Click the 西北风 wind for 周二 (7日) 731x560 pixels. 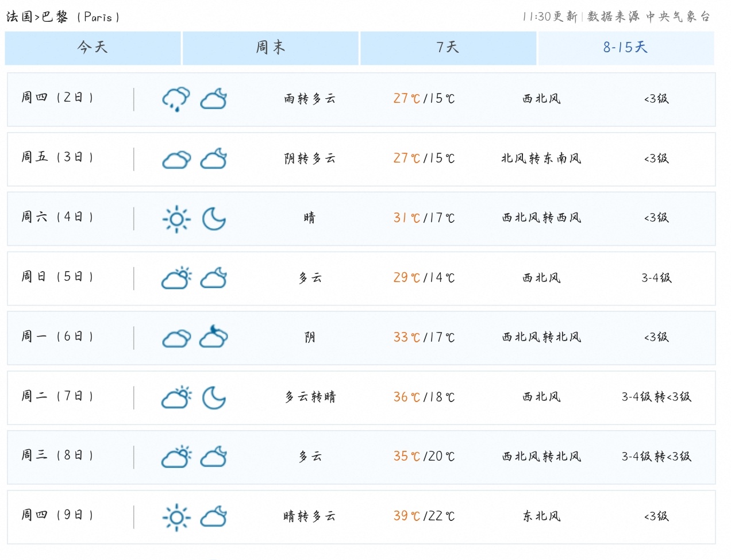point(541,397)
